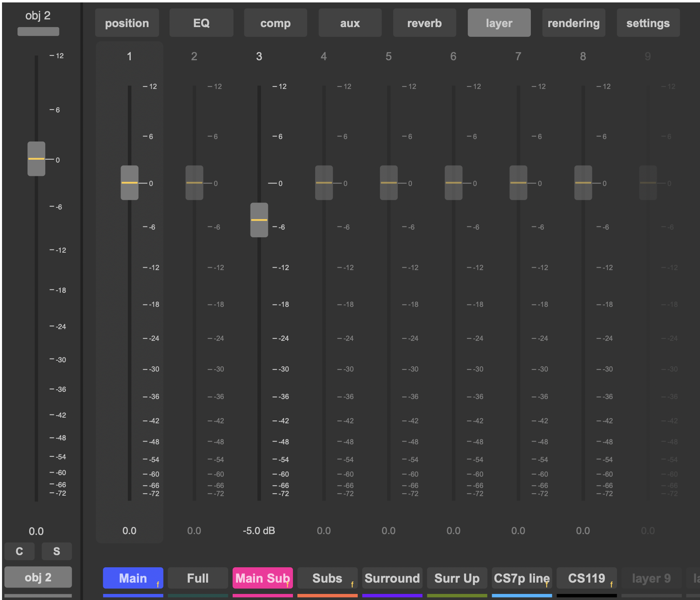Select the Surround layer button
This screenshot has width=700, height=600.
pyautogui.click(x=392, y=578)
